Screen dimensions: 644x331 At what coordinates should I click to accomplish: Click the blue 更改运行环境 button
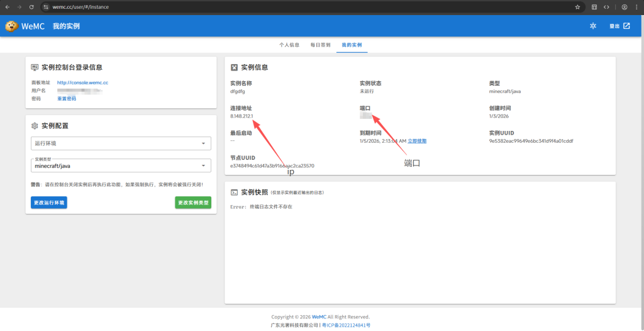click(48, 203)
